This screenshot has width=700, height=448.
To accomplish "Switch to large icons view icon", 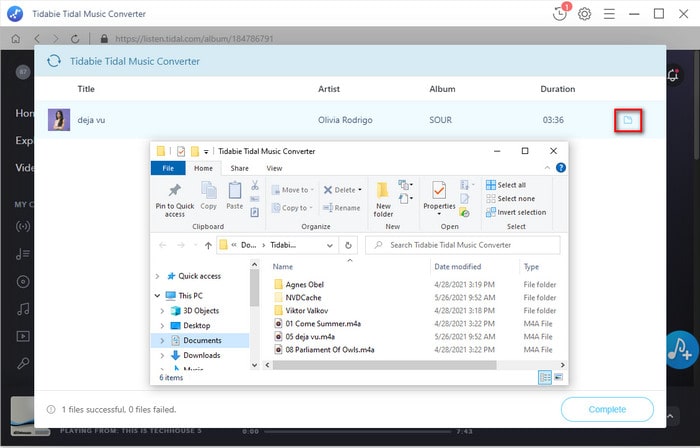I will click(x=558, y=377).
